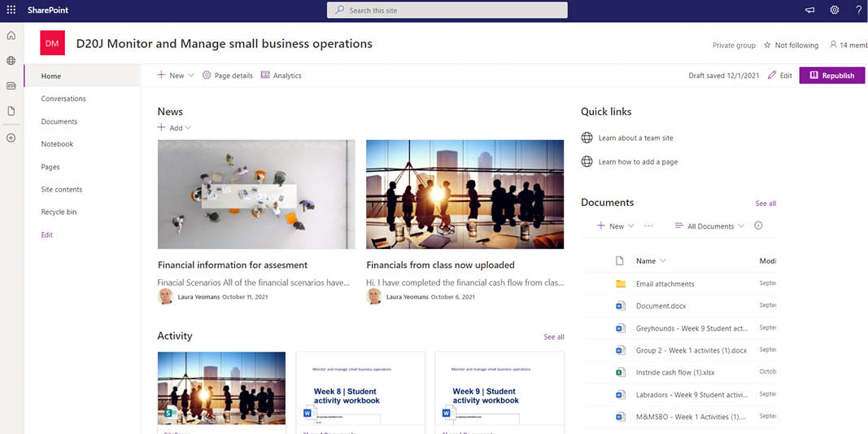Open Analytics in the page toolbar
Image resolution: width=868 pixels, height=434 pixels.
pos(281,76)
